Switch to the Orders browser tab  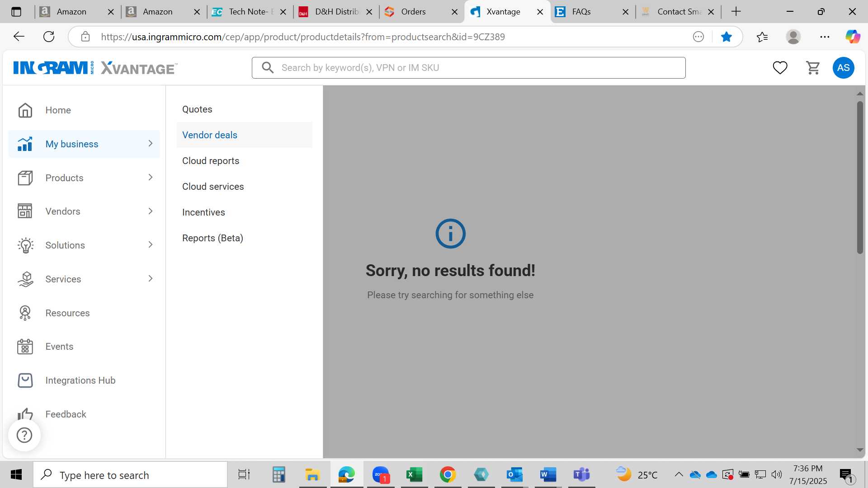[x=422, y=12]
